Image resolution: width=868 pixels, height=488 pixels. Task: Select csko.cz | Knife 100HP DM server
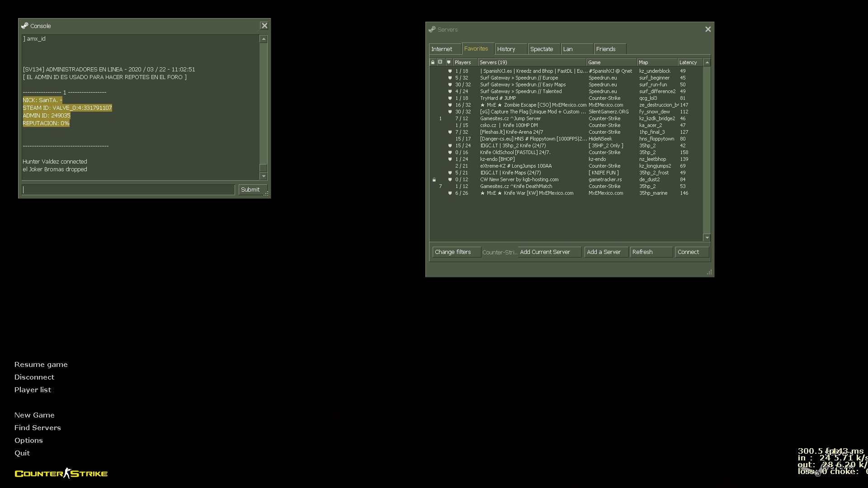(x=566, y=125)
